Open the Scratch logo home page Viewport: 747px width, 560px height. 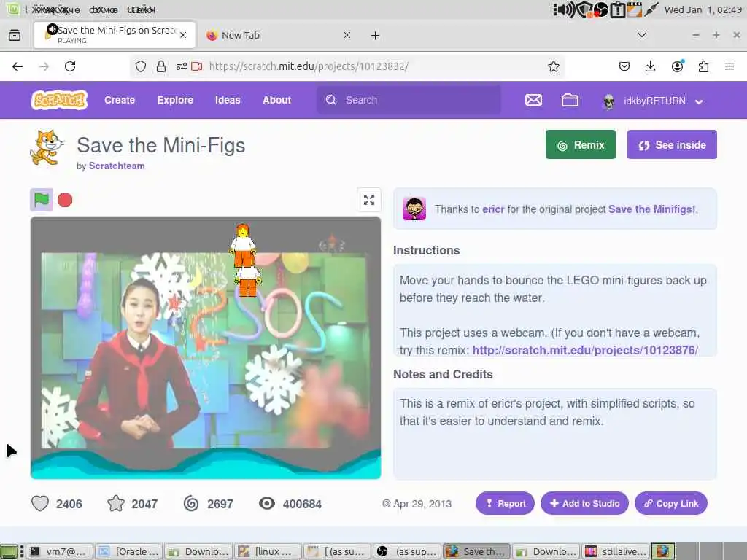click(60, 100)
